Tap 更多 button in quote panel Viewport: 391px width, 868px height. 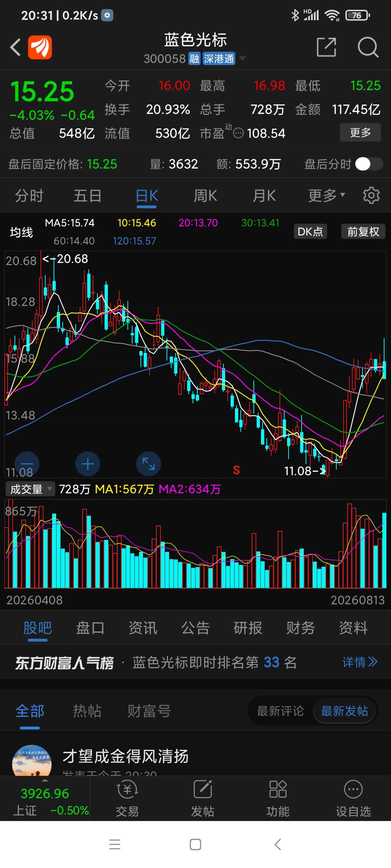[360, 132]
